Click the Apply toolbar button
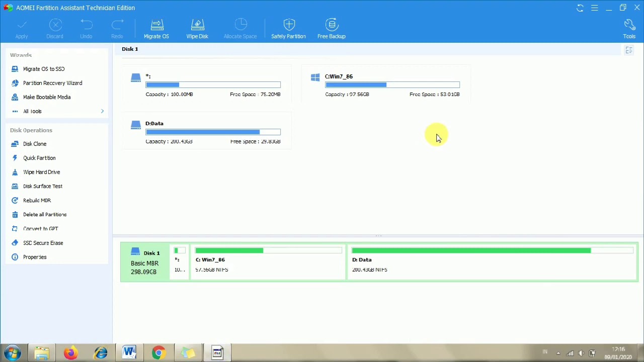Image resolution: width=644 pixels, height=362 pixels. coord(22,29)
